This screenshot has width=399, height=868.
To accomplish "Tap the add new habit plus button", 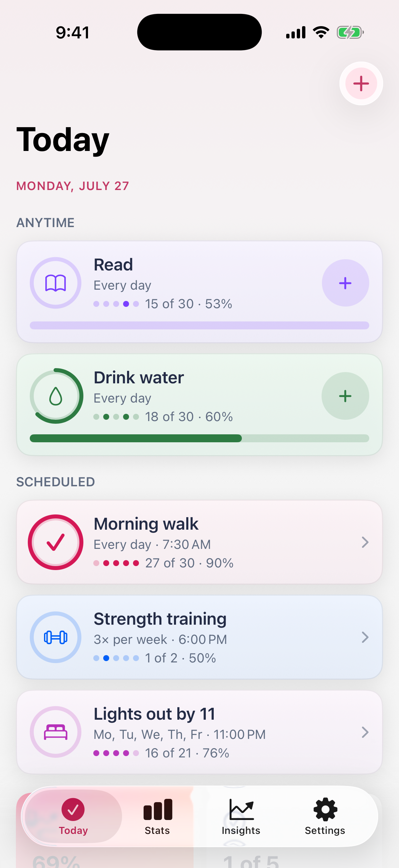I will [x=361, y=83].
